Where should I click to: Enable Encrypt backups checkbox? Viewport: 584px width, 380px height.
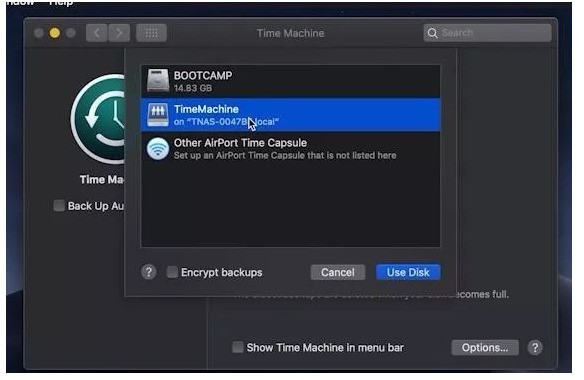point(172,272)
